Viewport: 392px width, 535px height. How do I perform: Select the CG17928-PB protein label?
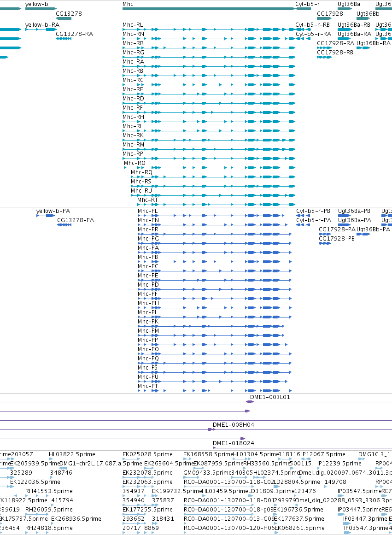click(x=336, y=239)
